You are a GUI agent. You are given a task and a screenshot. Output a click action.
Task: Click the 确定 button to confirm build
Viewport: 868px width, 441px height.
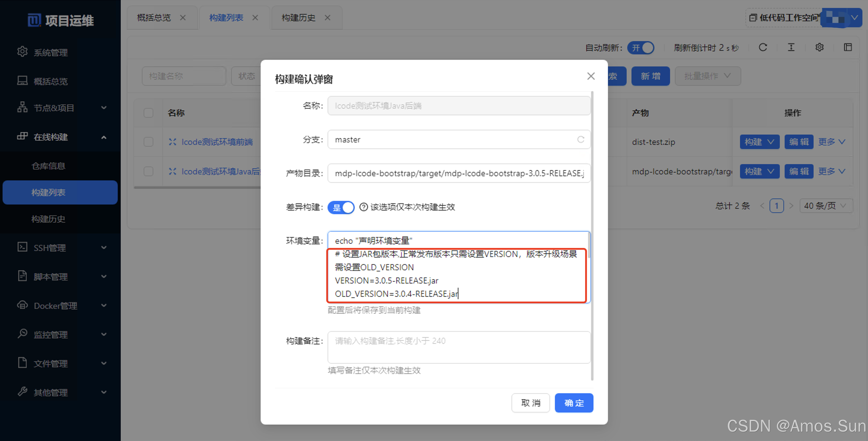(574, 403)
